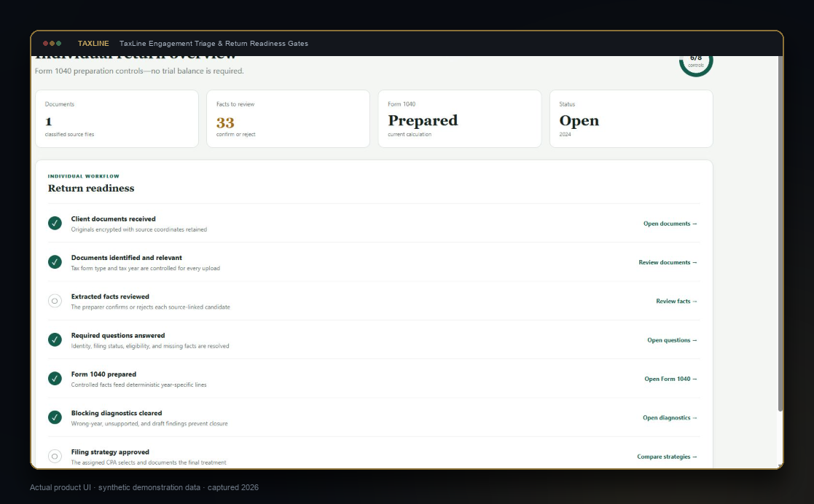
Task: Click the vertical scrollbar thumb
Action: click(780, 234)
